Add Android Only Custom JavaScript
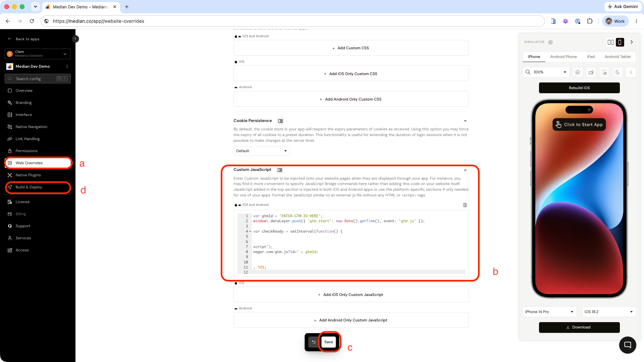Image resolution: width=644 pixels, height=362 pixels. tap(351, 320)
